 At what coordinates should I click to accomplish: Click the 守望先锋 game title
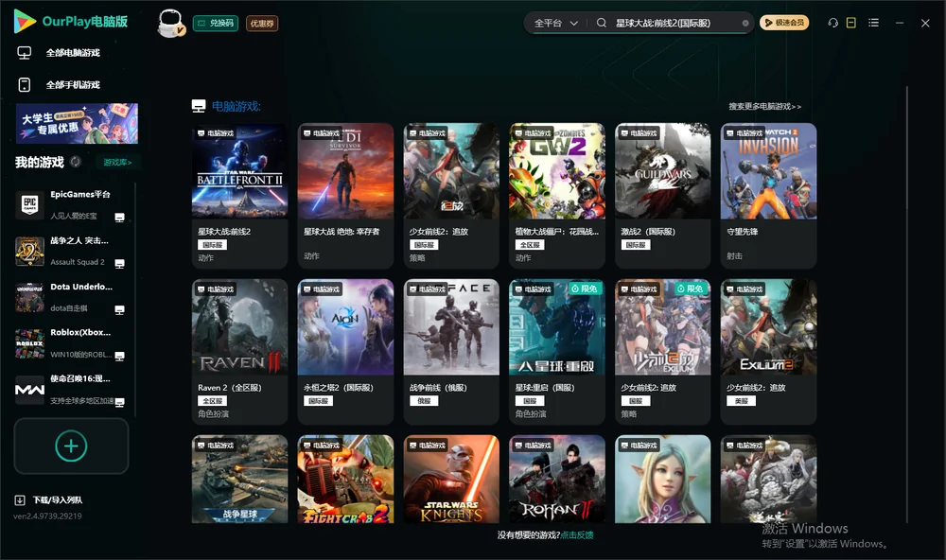[743, 232]
